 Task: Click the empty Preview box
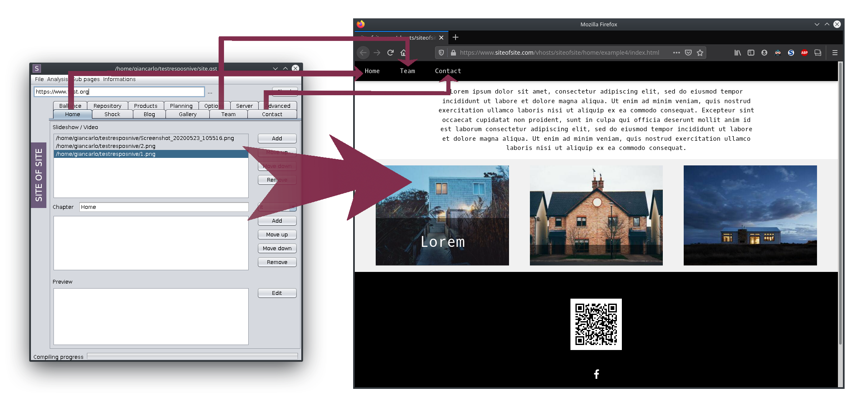coord(151,316)
